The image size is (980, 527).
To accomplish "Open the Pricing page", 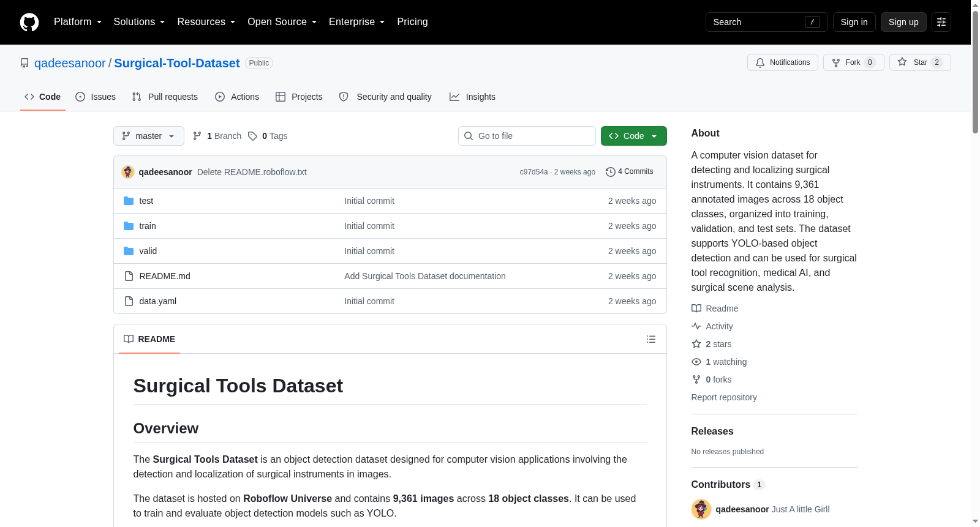I will pos(412,22).
